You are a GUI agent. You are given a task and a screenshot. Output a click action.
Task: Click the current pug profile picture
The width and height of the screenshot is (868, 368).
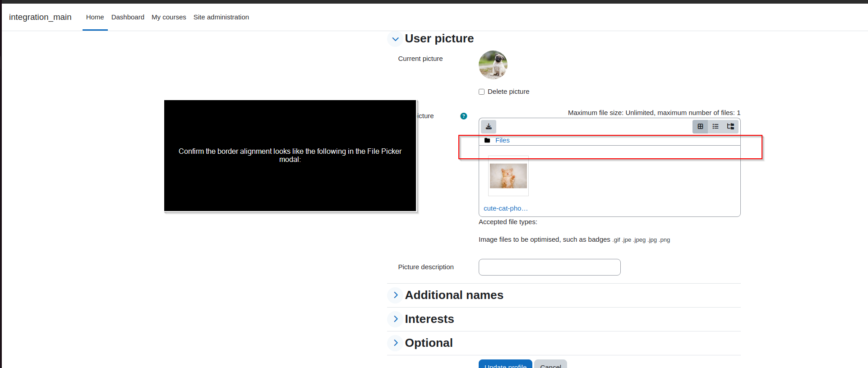pos(493,65)
